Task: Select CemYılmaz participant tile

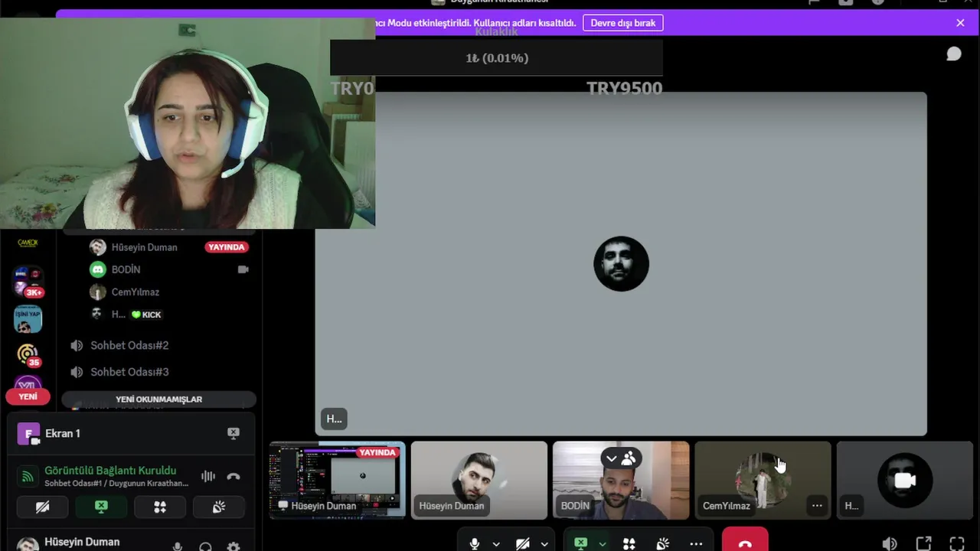Action: pos(763,480)
